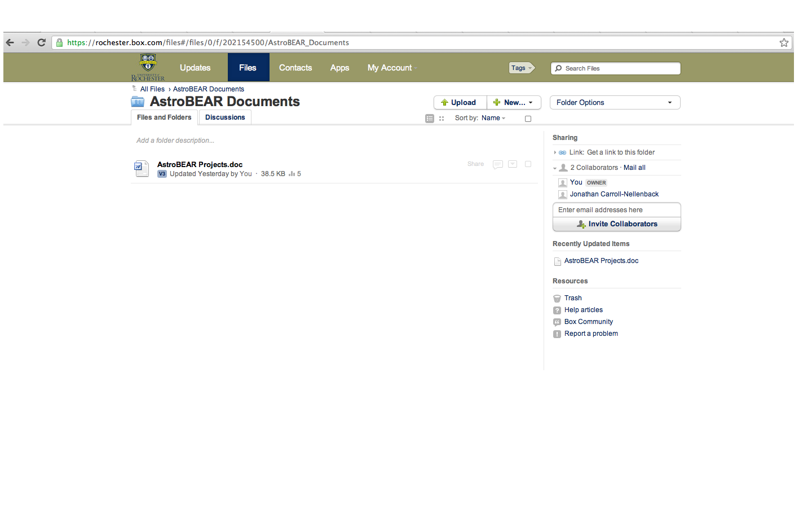Expand the Link sharing section arrow

[555, 152]
